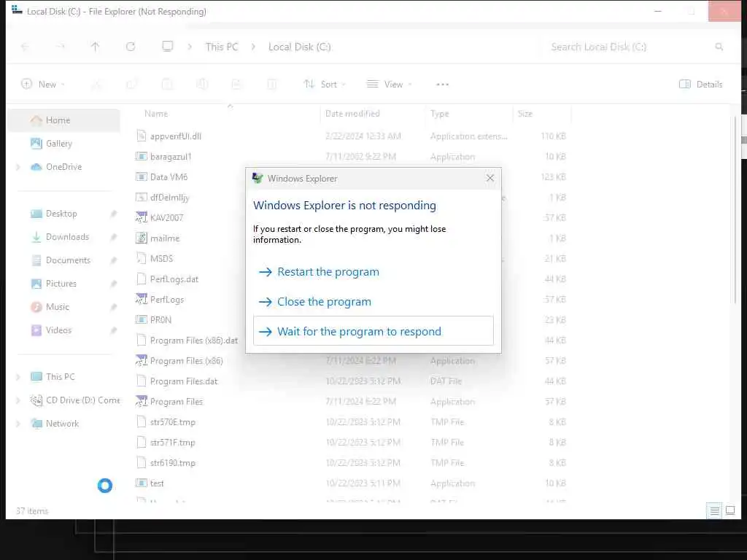Click the Copy toolbar icon
Screen dimensions: 747x560
tap(131, 85)
